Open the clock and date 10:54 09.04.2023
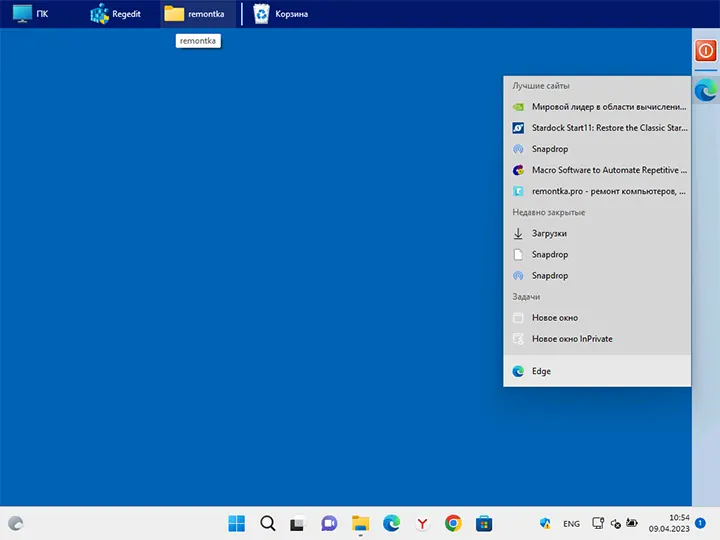The height and width of the screenshot is (540, 720). click(669, 523)
